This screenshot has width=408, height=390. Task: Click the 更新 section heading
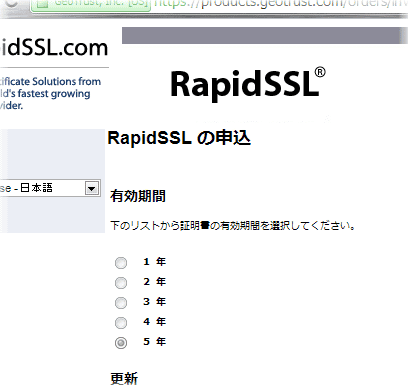click(x=124, y=379)
